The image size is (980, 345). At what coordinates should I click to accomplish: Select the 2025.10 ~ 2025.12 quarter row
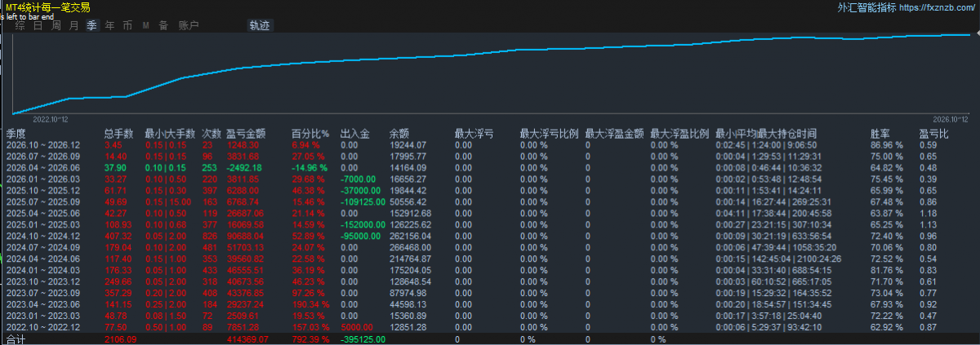pyautogui.click(x=490, y=190)
